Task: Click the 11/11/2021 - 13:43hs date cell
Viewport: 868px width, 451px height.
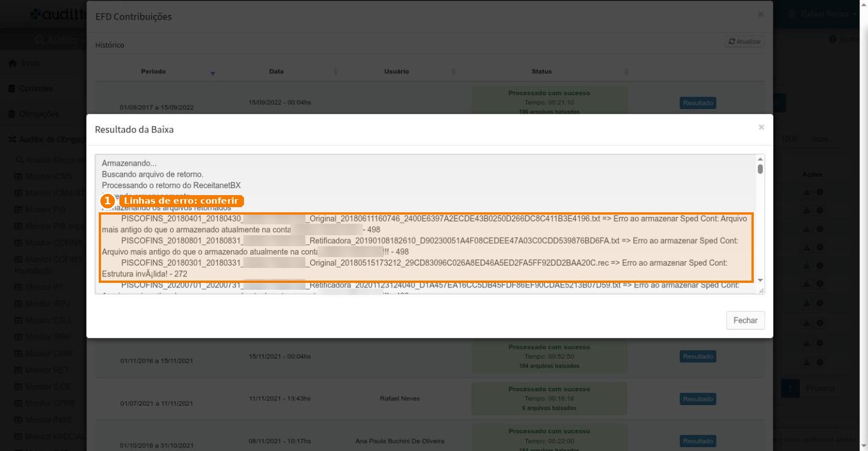Action: 280,399
